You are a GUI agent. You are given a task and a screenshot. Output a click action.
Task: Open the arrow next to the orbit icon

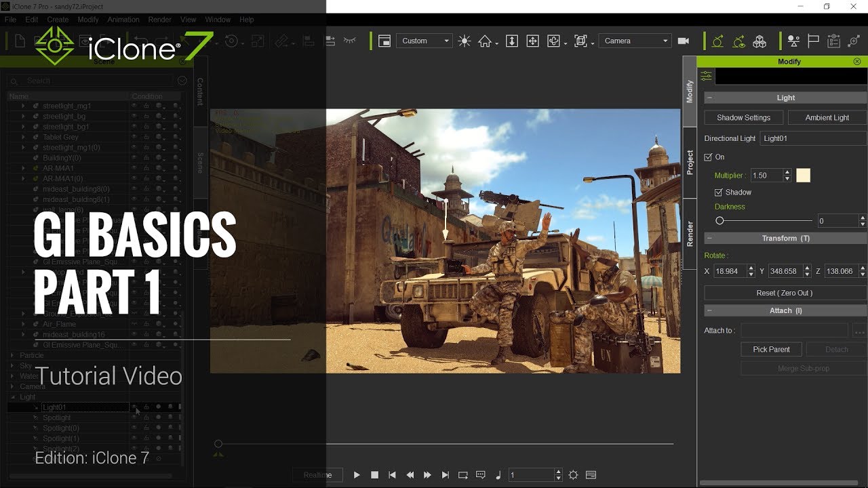pyautogui.click(x=566, y=43)
